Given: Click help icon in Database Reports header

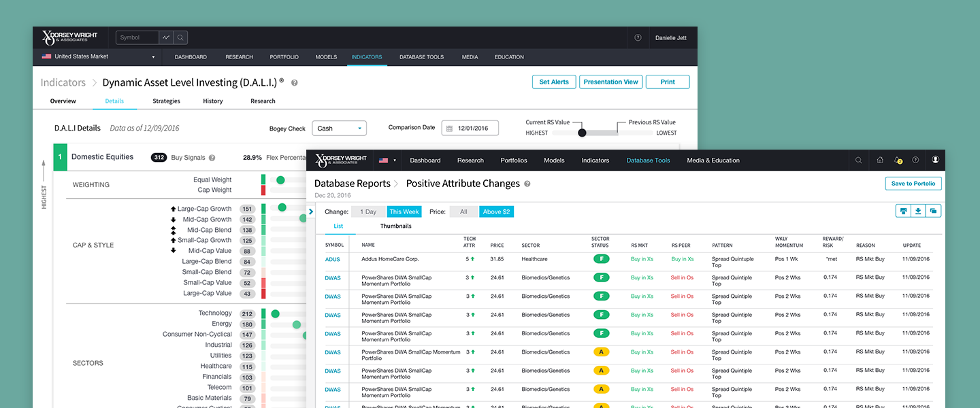Looking at the screenshot, I should [x=915, y=160].
